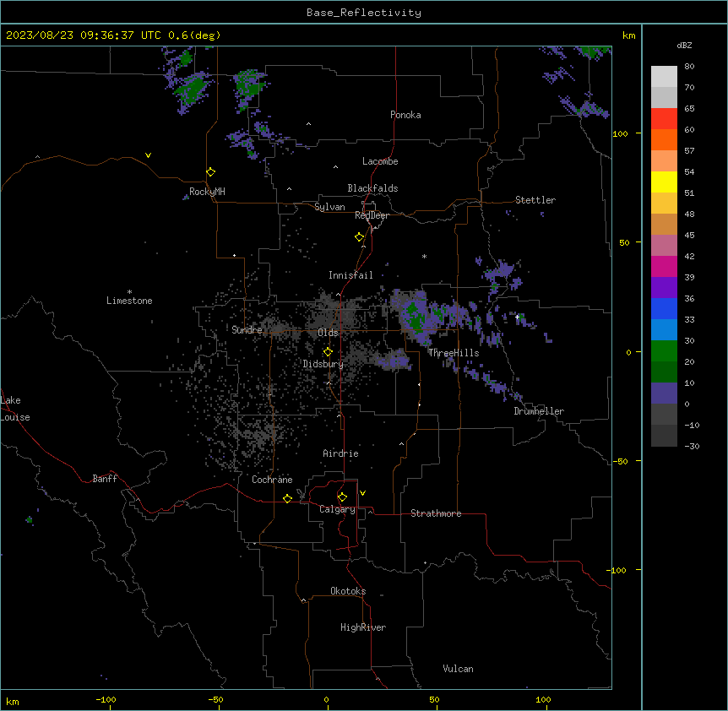This screenshot has width=728, height=711.
Task: Click the Blackfalds city label
Action: click(372, 188)
